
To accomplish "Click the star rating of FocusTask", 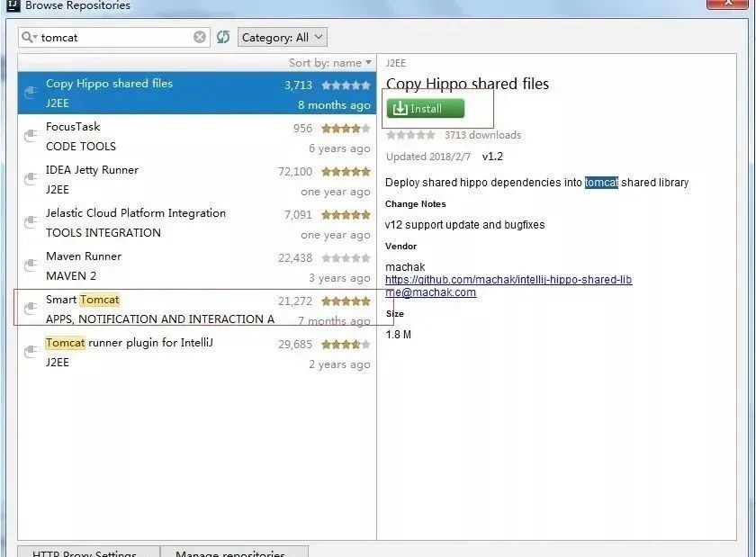I will point(346,129).
